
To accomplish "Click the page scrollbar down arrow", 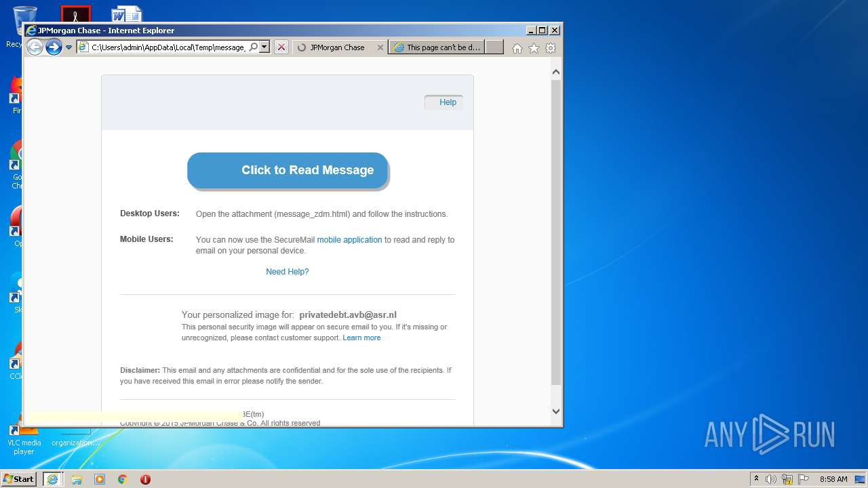I will click(x=556, y=411).
